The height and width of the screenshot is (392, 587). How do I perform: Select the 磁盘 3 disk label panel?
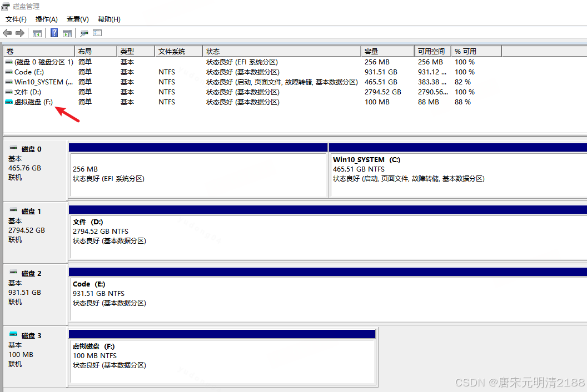pos(36,356)
